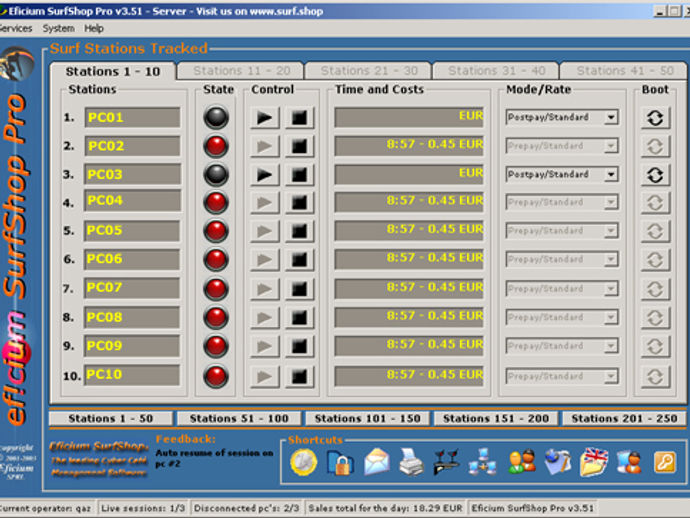Click the Stations 151 - 200 button
This screenshot has width=690, height=518.
click(x=496, y=418)
